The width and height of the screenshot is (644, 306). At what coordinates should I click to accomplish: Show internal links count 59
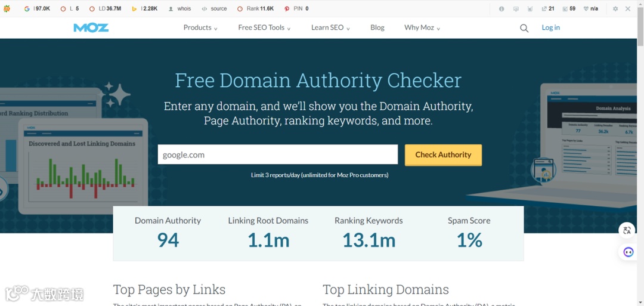[569, 8]
